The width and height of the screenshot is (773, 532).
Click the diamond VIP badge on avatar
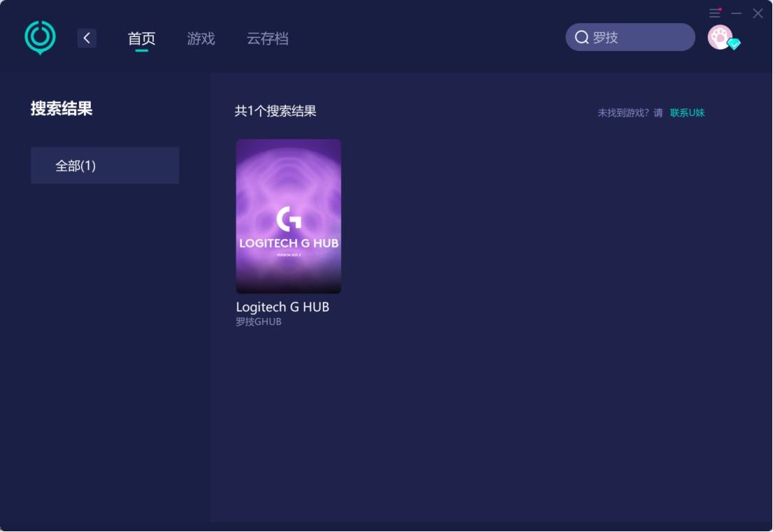pyautogui.click(x=734, y=44)
